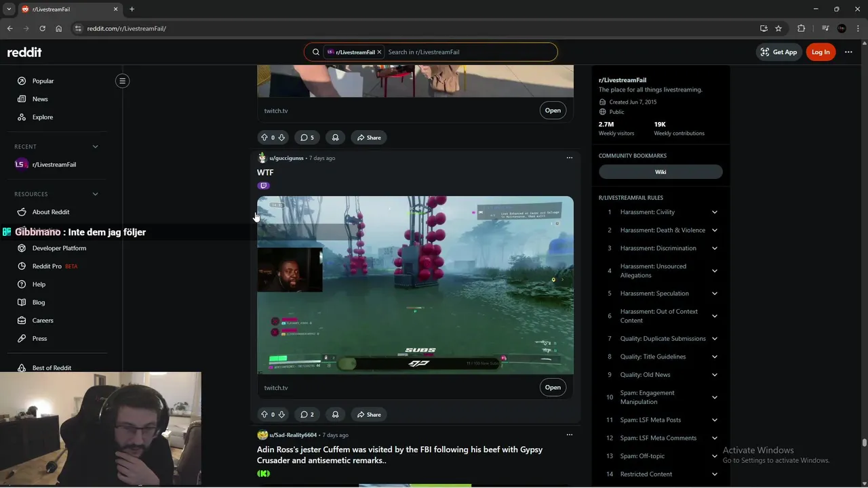Open the WTF post title
868x488 pixels.
(x=265, y=173)
